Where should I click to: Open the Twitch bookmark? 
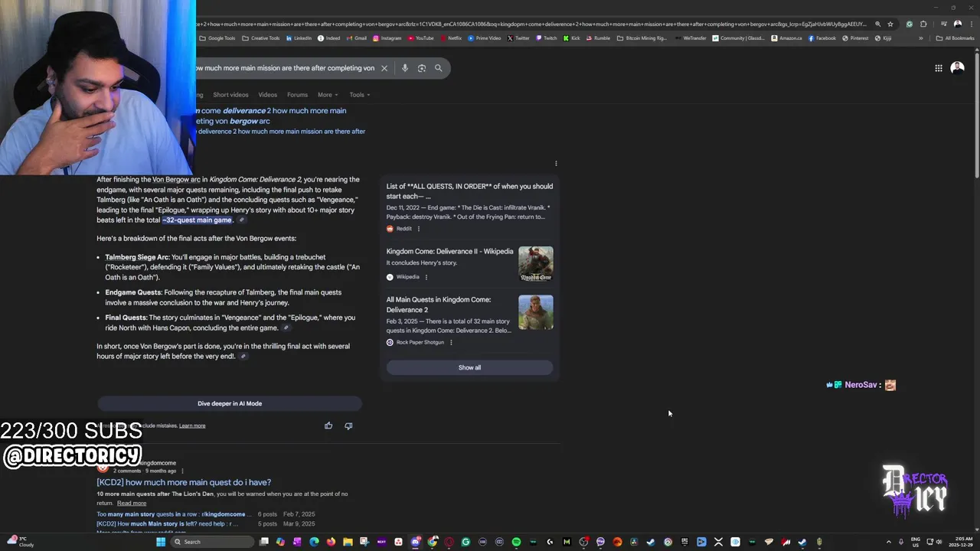(x=547, y=38)
